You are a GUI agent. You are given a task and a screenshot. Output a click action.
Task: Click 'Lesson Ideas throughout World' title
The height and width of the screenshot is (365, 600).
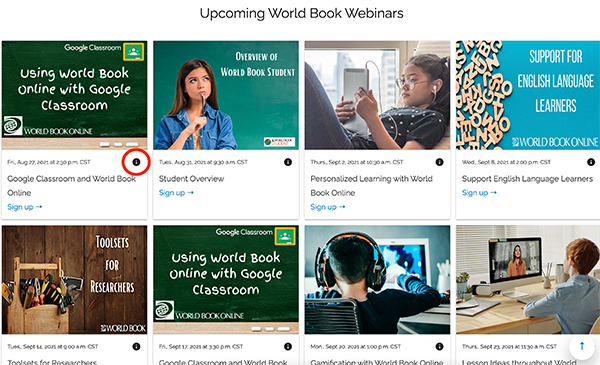click(519, 362)
